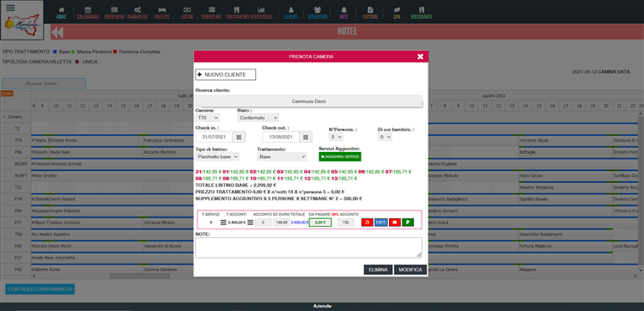Click the company logo
This screenshot has height=311, width=644.
coord(22,26)
